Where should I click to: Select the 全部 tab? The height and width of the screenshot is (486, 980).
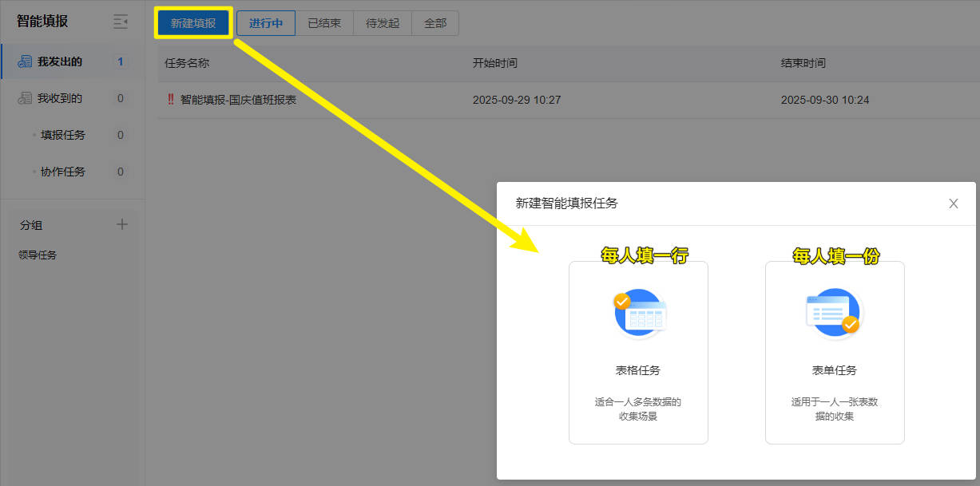coord(435,23)
